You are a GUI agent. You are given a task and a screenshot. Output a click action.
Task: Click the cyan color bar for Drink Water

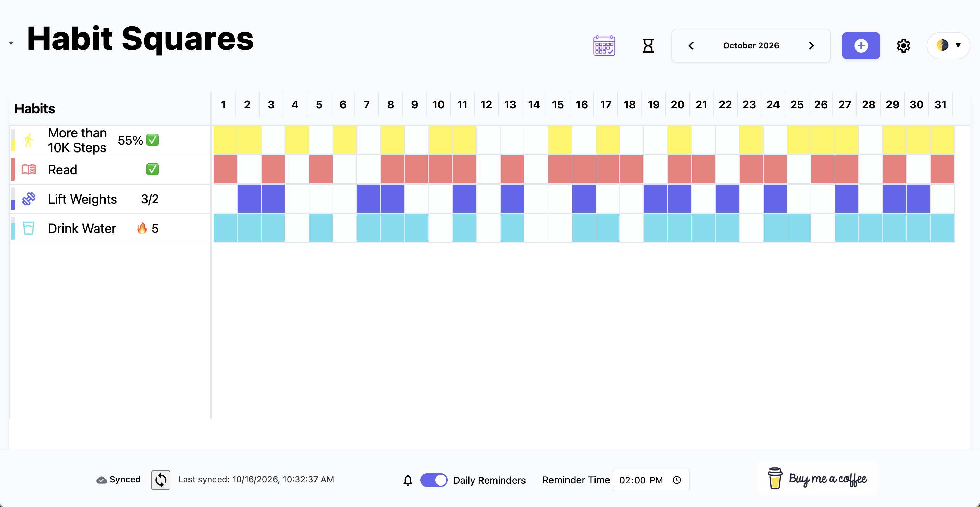coord(13,228)
